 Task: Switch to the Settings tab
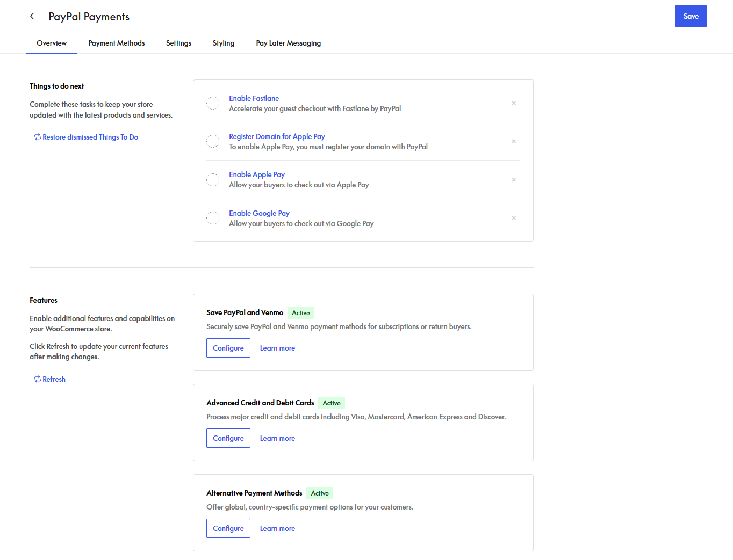(178, 43)
